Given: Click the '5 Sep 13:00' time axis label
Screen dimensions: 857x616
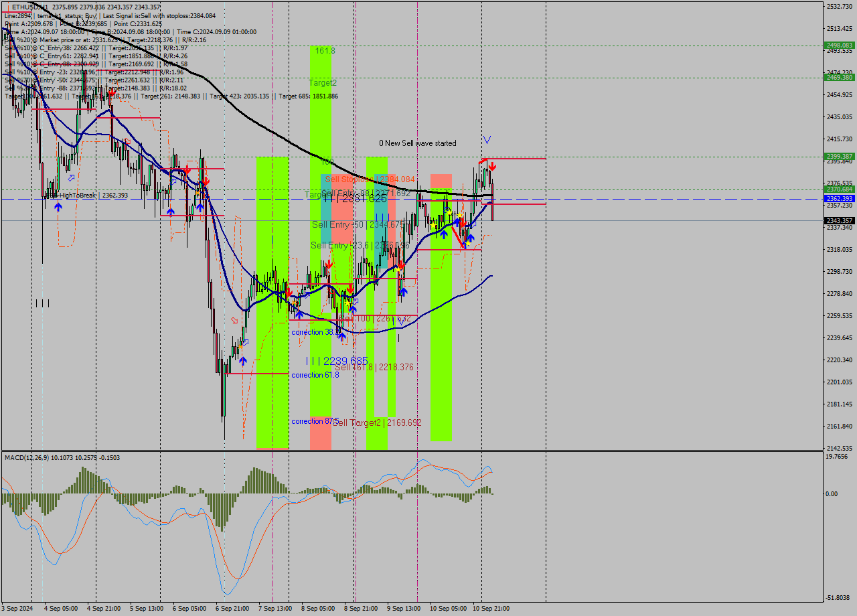Looking at the screenshot, I should tap(147, 609).
